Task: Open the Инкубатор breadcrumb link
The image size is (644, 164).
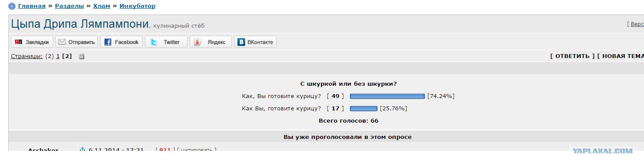Action: click(137, 6)
